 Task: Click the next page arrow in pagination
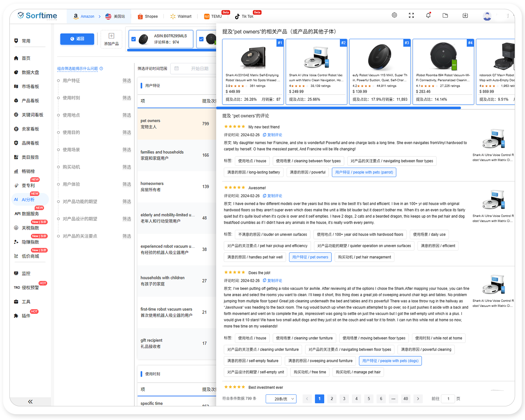pyautogui.click(x=418, y=399)
